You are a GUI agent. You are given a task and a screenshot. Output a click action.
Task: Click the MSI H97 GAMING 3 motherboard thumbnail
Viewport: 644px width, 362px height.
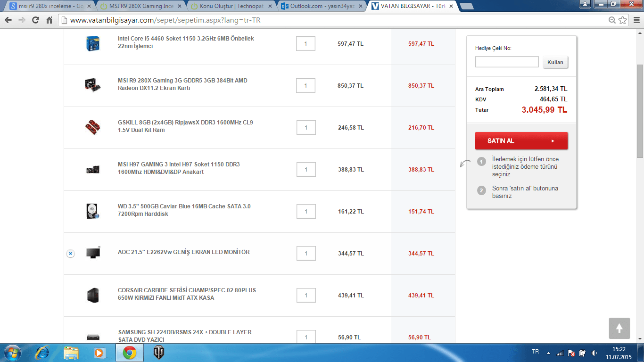93,169
